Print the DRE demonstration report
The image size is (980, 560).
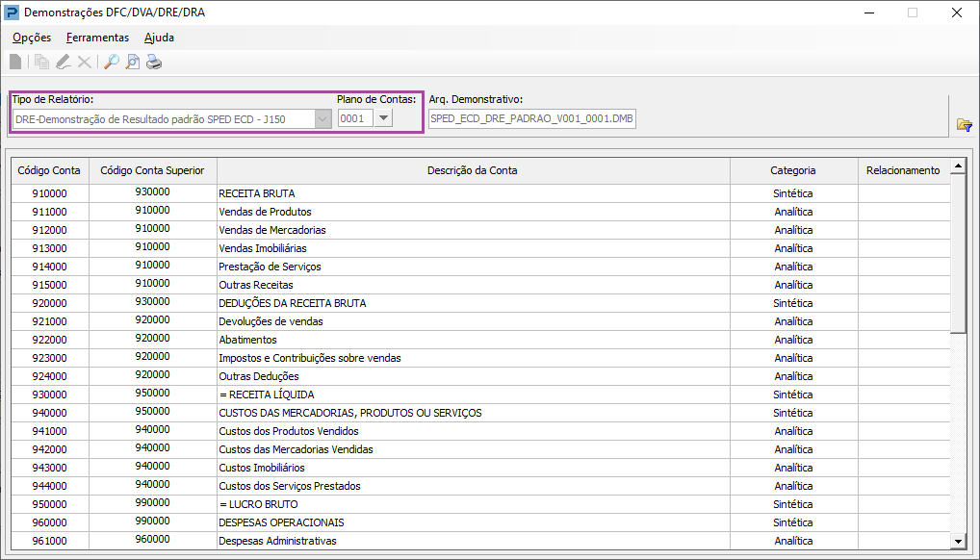154,60
